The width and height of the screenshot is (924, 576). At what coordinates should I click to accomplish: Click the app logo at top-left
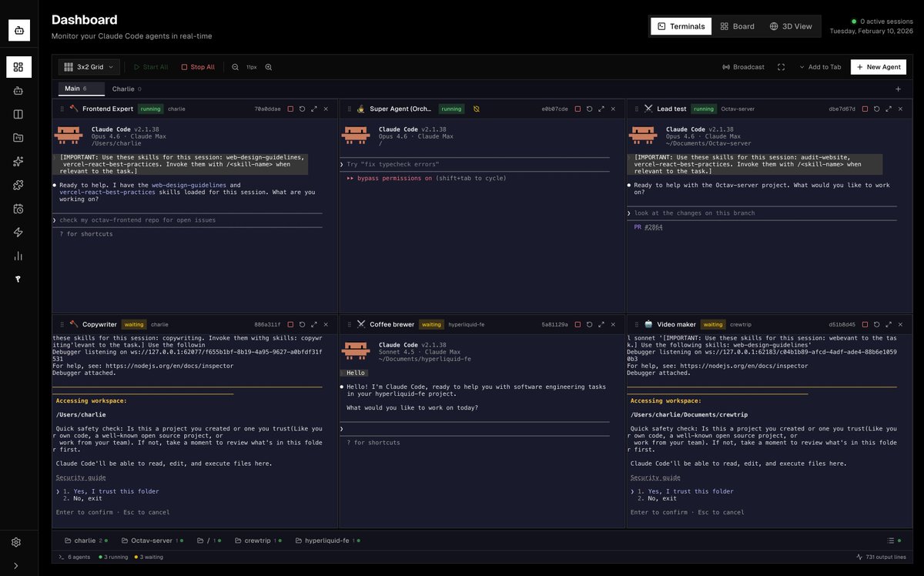click(19, 30)
